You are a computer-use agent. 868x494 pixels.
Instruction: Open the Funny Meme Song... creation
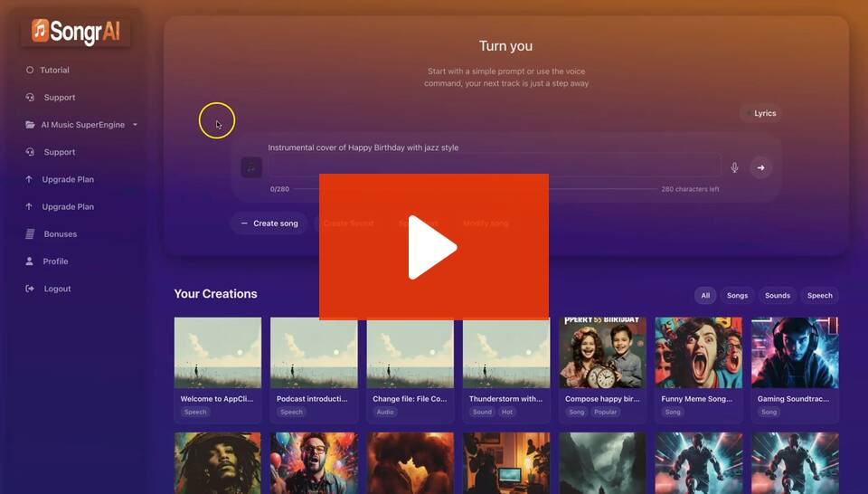coord(699,370)
